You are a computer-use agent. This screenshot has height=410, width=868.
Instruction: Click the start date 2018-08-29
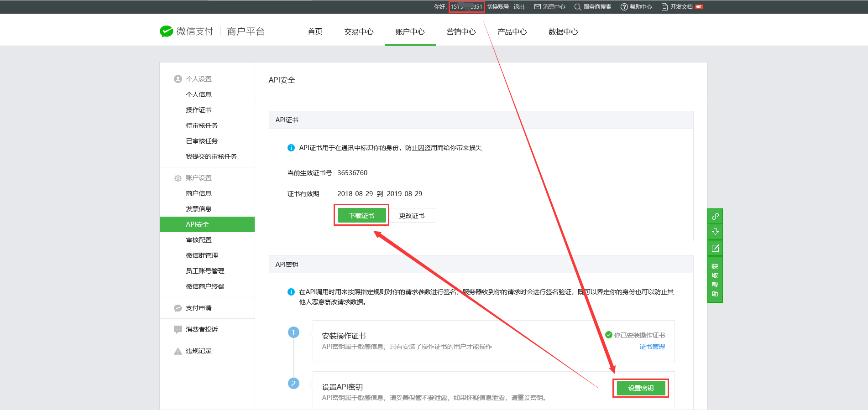click(x=355, y=194)
